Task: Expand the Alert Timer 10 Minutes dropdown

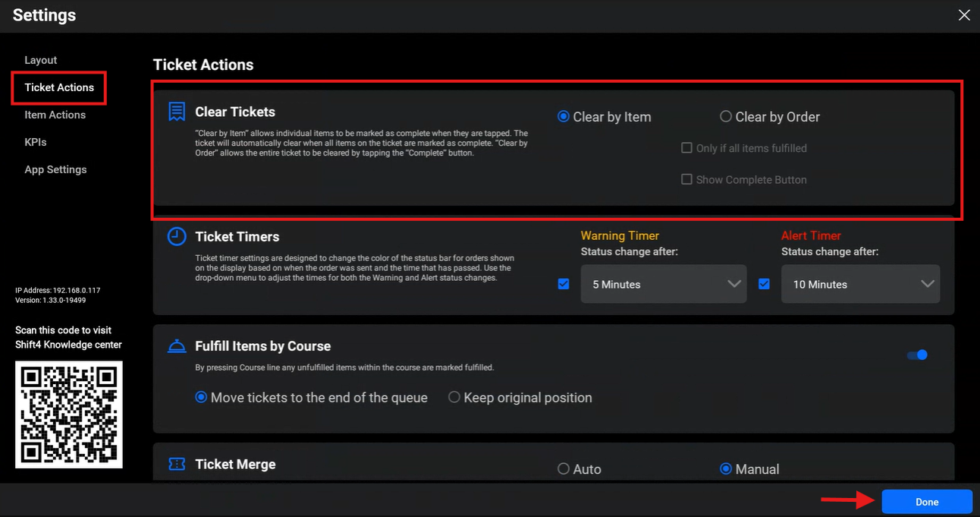Action: pos(860,284)
